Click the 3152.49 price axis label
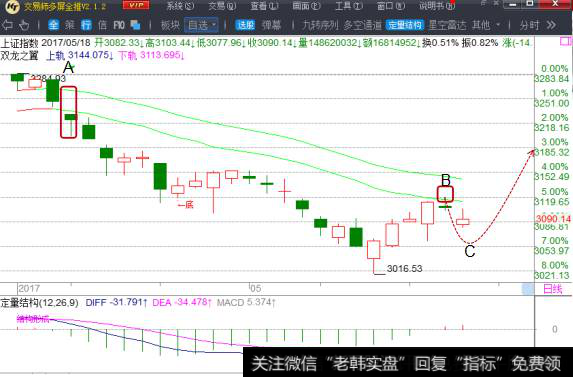 tap(552, 177)
